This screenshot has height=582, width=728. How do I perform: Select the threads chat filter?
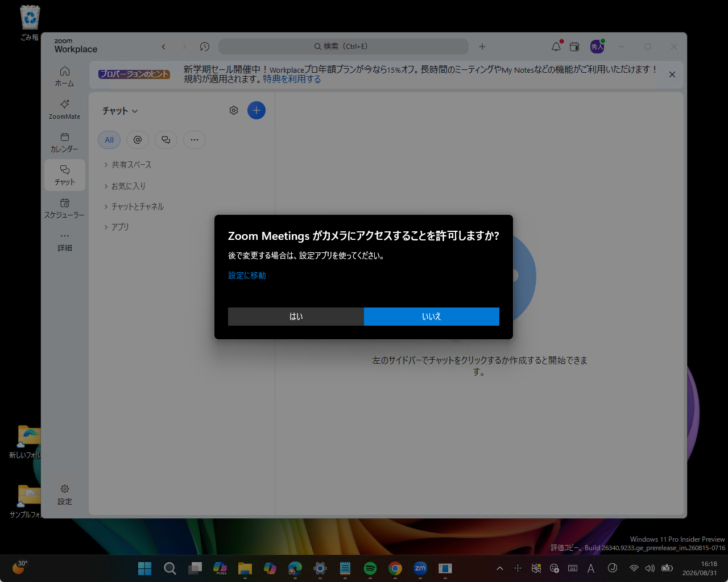click(166, 140)
